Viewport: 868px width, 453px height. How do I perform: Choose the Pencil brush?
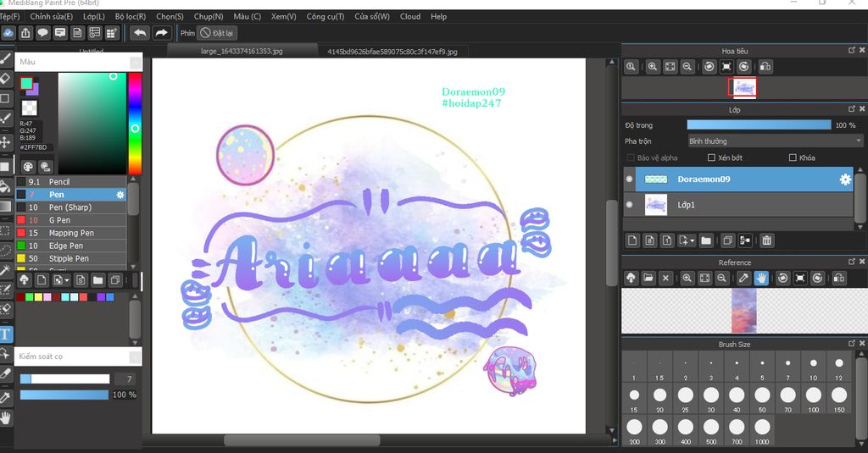pyautogui.click(x=71, y=182)
